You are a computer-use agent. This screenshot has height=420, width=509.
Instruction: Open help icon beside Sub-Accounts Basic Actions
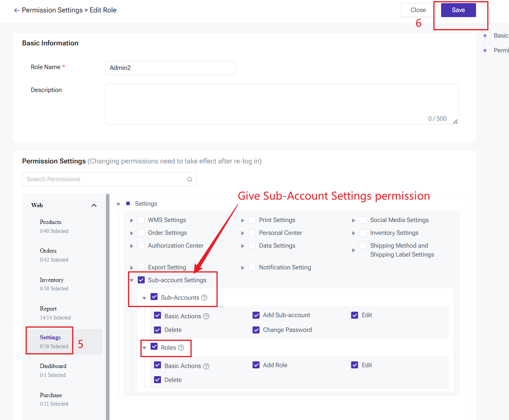tap(206, 316)
